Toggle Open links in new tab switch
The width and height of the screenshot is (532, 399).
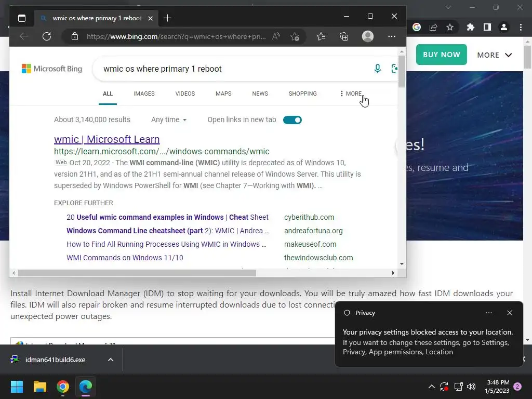click(x=292, y=120)
